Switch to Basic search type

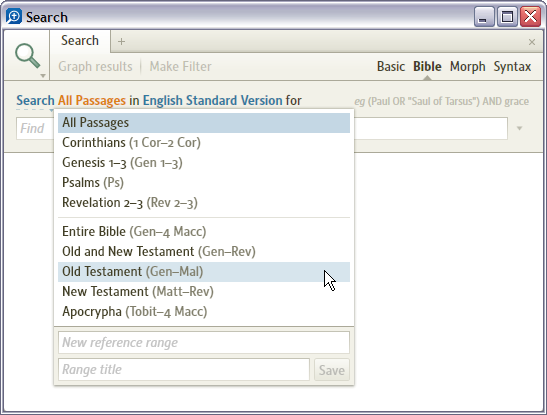pyautogui.click(x=391, y=66)
